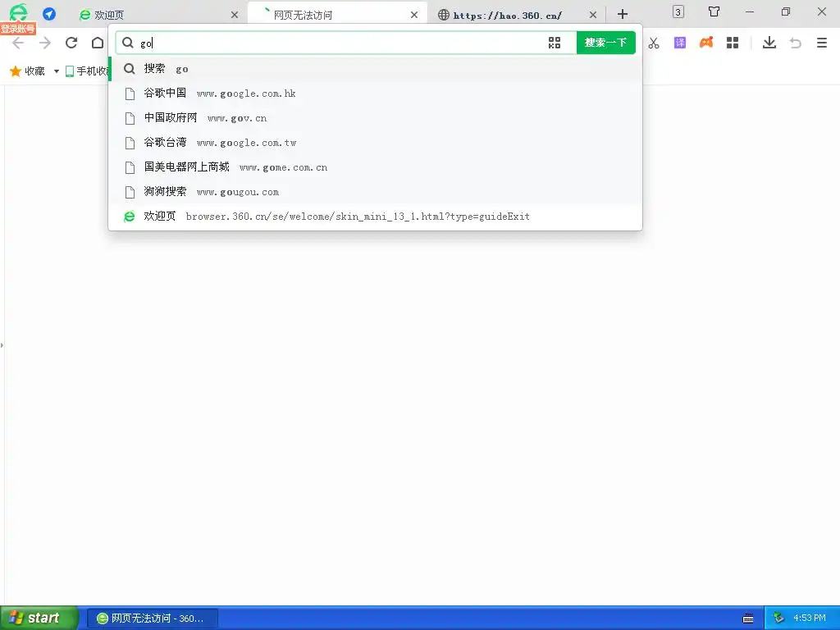Image resolution: width=840 pixels, height=630 pixels.
Task: Open the orange game controller icon
Action: pos(706,43)
